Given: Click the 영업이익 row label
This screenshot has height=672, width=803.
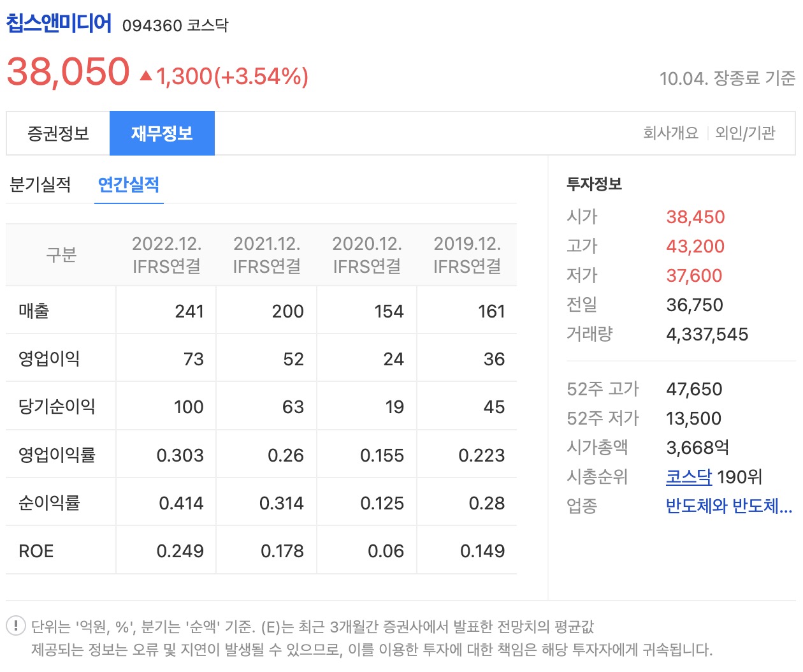Looking at the screenshot, I should (x=49, y=359).
